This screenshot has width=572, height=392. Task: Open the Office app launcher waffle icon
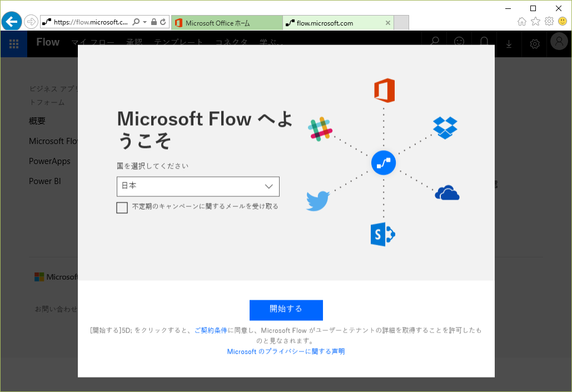[x=14, y=44]
